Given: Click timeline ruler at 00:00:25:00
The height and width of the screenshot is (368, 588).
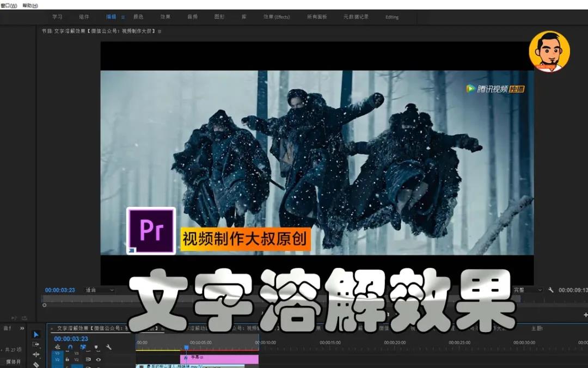Looking at the screenshot, I should [x=460, y=342].
